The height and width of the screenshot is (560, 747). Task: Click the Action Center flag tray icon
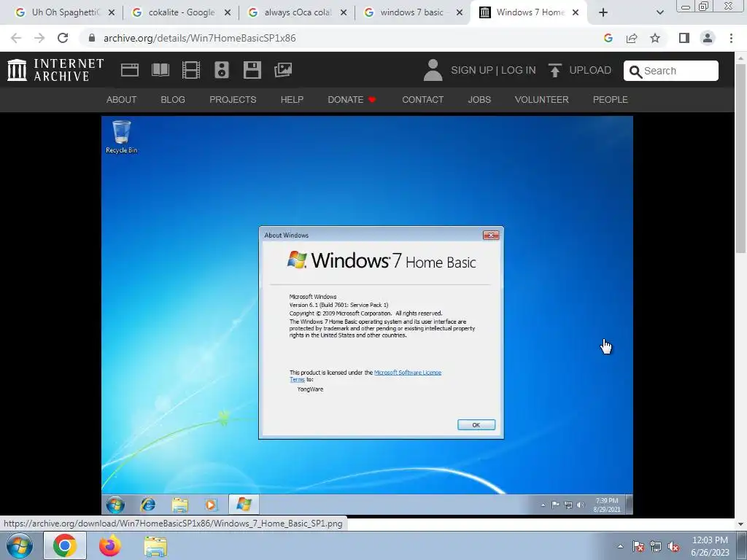638,547
